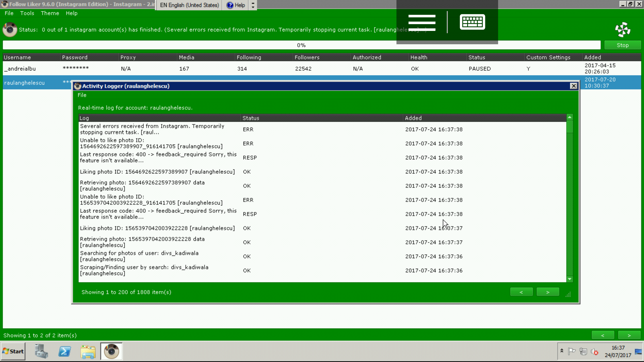Select 'Retrieving photo: 1564692622597389907 data' entry
644x362 pixels.
pos(322,186)
